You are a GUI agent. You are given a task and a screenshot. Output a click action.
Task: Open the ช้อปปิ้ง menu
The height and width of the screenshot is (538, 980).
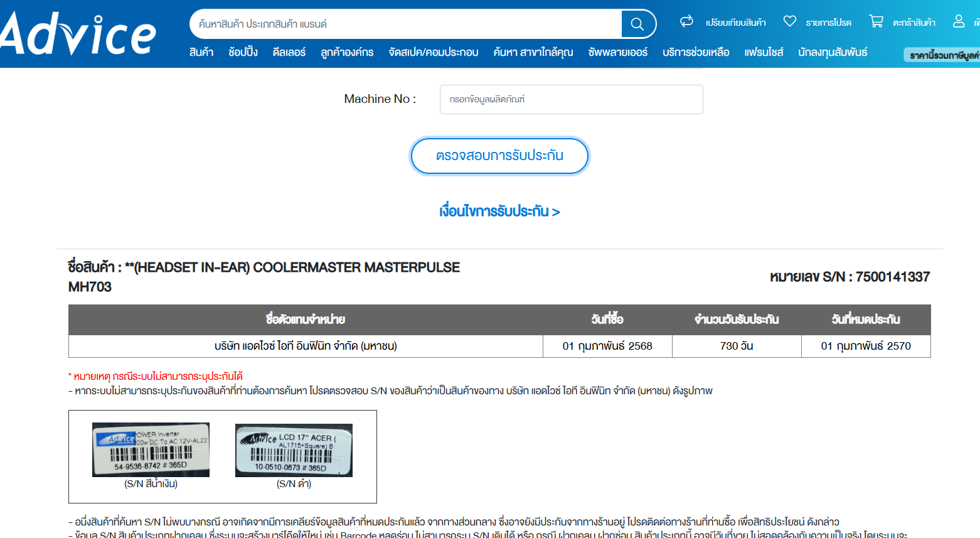(243, 52)
